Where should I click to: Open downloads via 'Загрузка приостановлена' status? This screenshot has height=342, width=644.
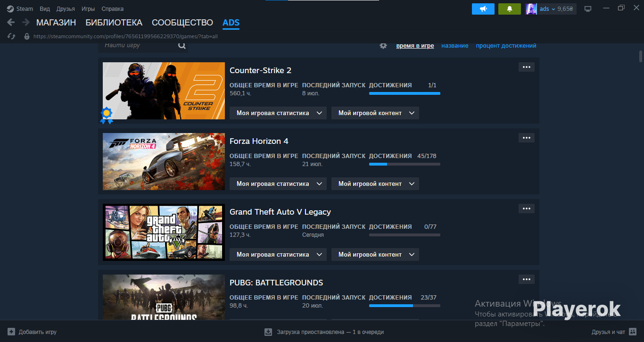tap(324, 332)
